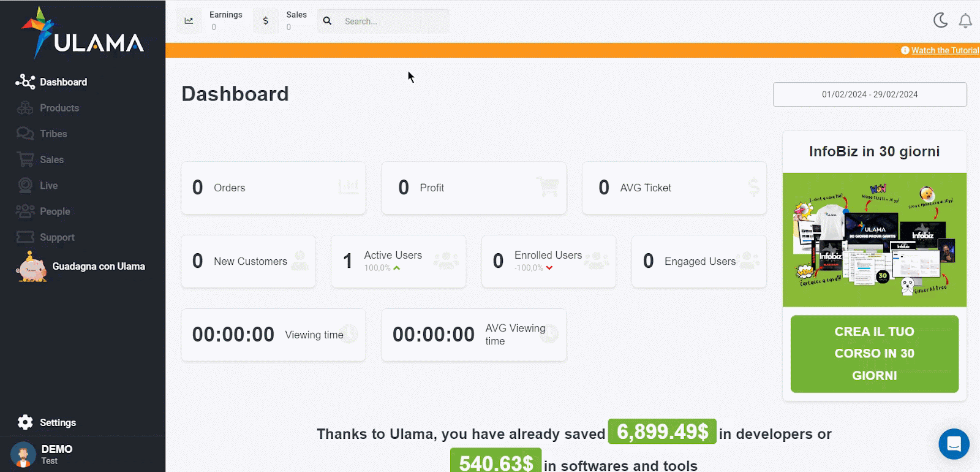Screen dimensions: 980x472
Task: Click users icon in Active Users card
Action: coord(446,261)
